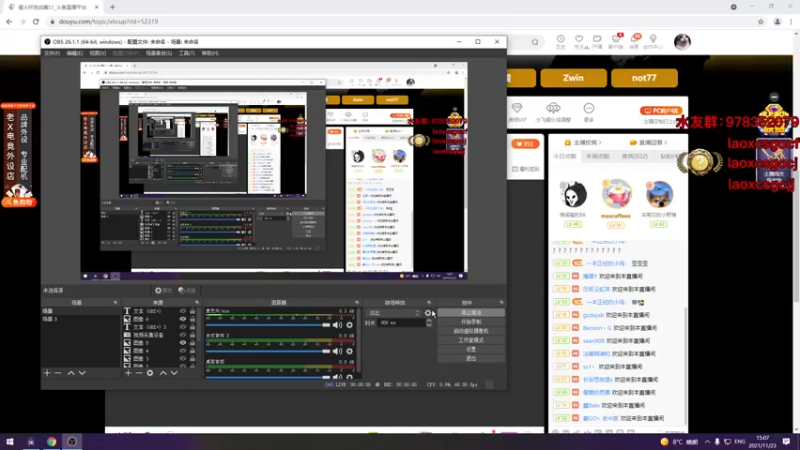Toggle visibility of the 图像 5 source
Image resolution: width=800 pixels, height=450 pixels.
(x=183, y=343)
